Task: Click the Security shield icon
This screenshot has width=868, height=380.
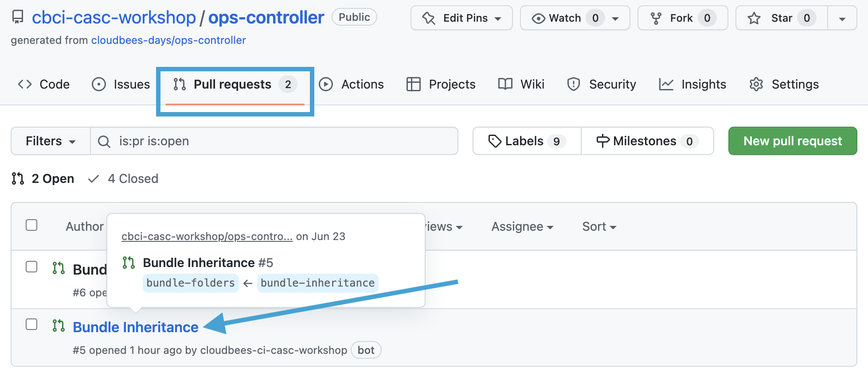Action: (x=573, y=84)
